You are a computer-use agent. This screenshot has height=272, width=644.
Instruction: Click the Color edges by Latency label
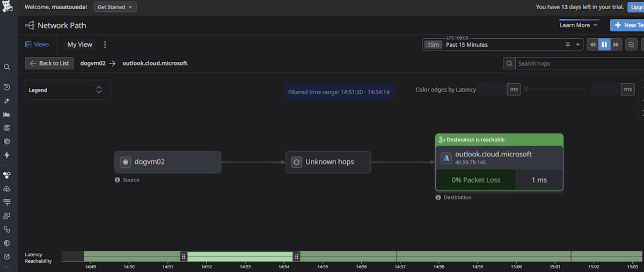pos(446,90)
